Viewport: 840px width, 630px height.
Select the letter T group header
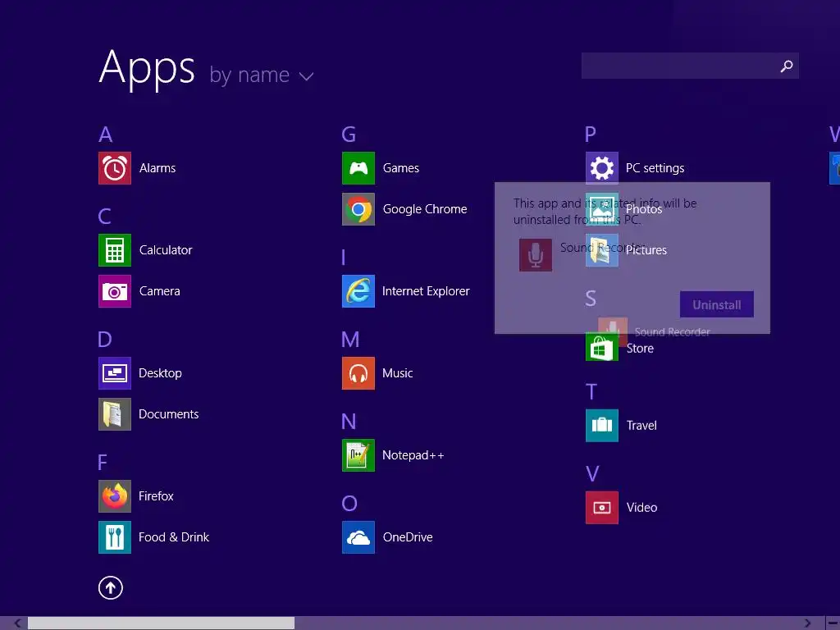591,392
